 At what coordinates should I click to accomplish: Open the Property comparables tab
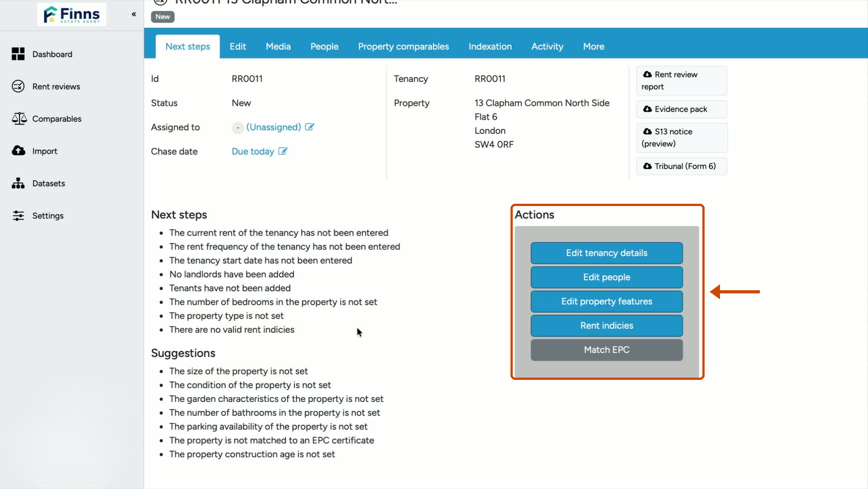tap(404, 47)
